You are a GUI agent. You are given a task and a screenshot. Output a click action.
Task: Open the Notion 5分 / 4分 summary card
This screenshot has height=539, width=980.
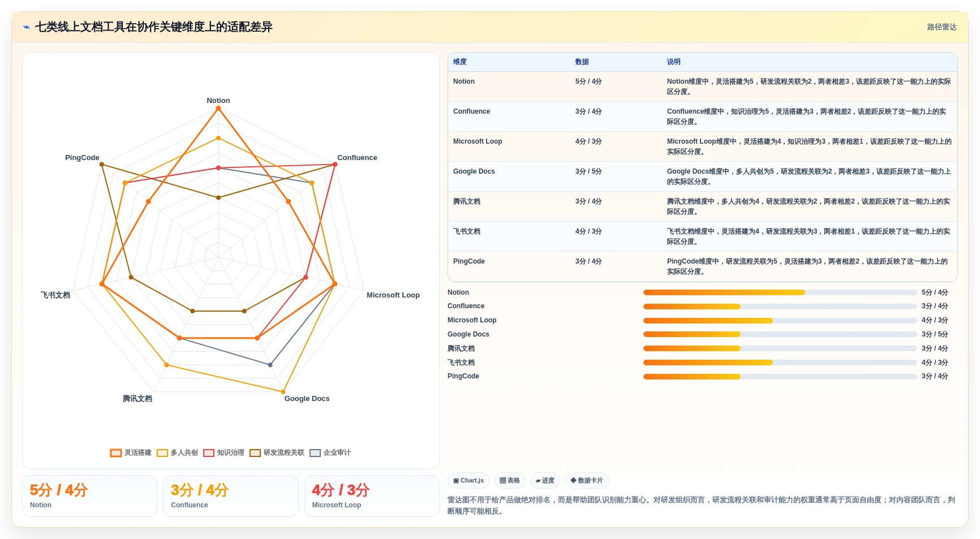[89, 496]
